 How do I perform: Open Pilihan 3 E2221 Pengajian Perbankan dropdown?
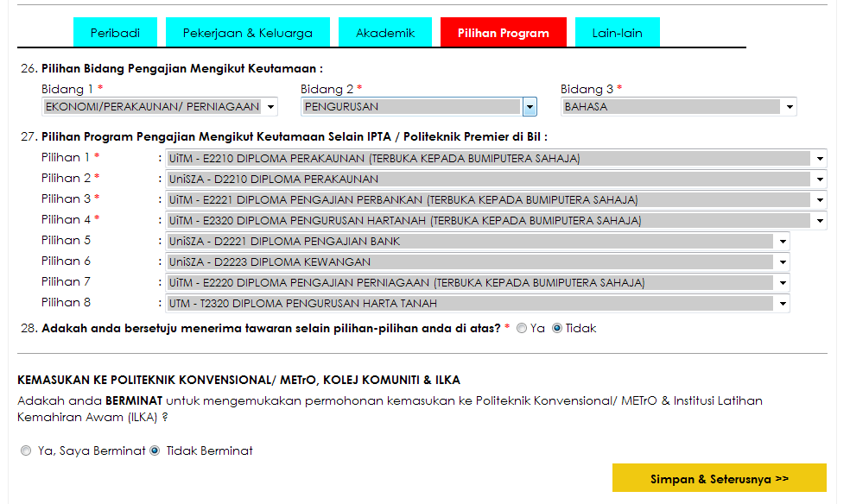click(x=496, y=199)
